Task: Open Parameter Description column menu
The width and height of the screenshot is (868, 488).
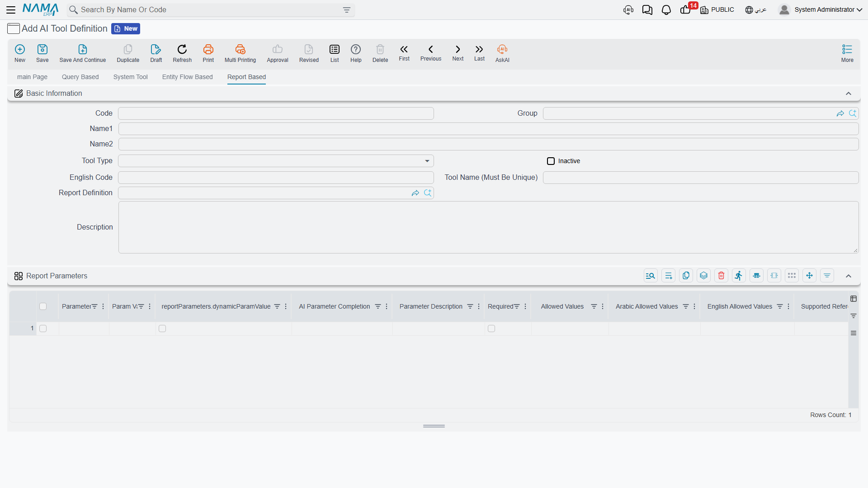Action: pyautogui.click(x=479, y=306)
